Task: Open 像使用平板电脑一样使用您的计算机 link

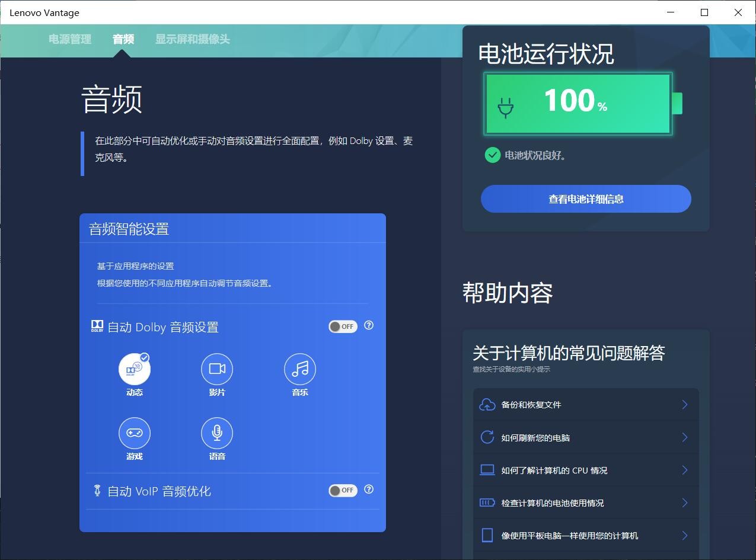Action: coord(586,535)
